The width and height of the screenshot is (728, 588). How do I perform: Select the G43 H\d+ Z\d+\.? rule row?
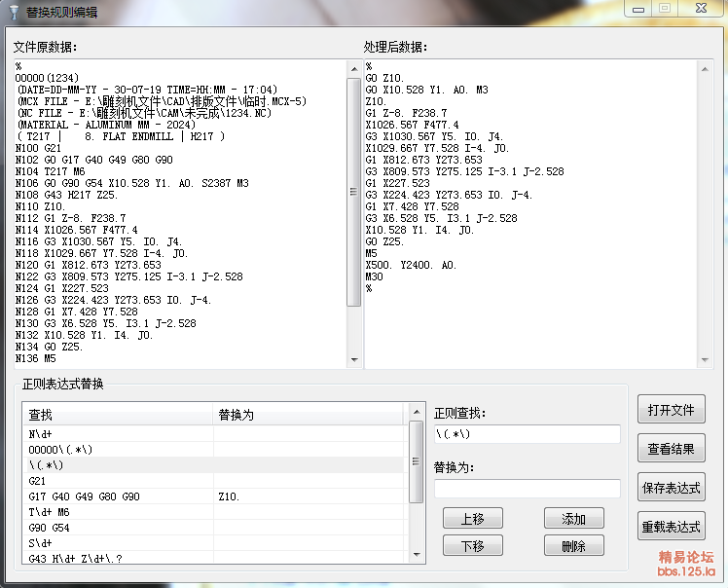coord(215,559)
